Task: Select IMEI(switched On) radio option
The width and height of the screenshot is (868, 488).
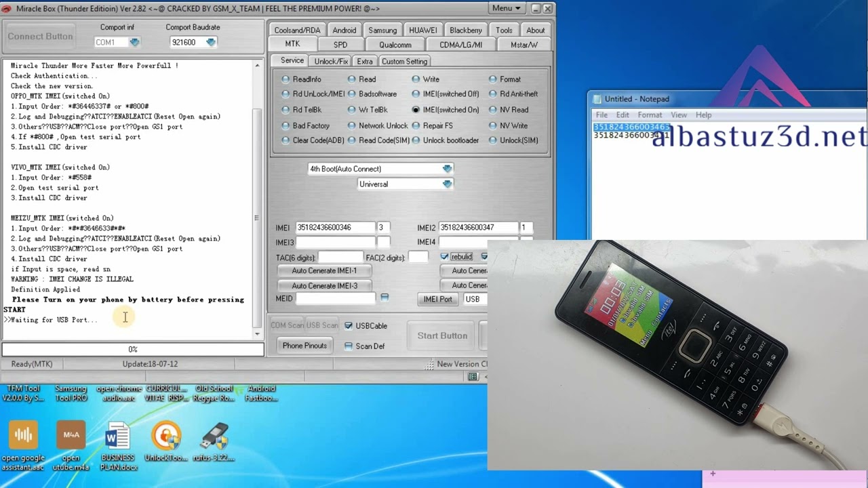Action: point(416,110)
